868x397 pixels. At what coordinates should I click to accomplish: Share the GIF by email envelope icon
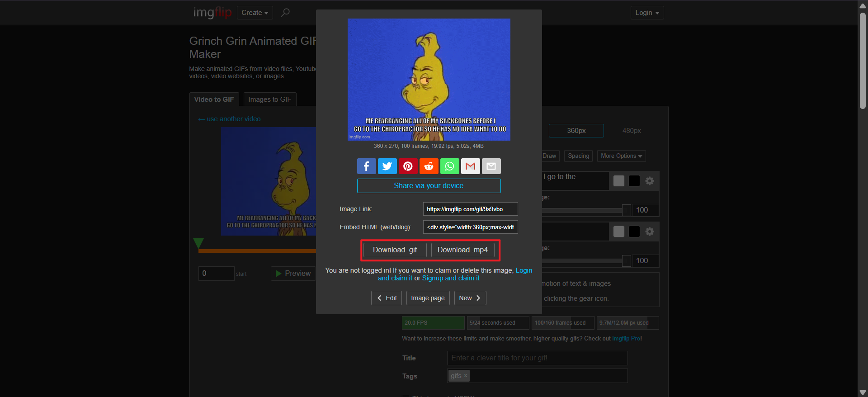coord(491,166)
